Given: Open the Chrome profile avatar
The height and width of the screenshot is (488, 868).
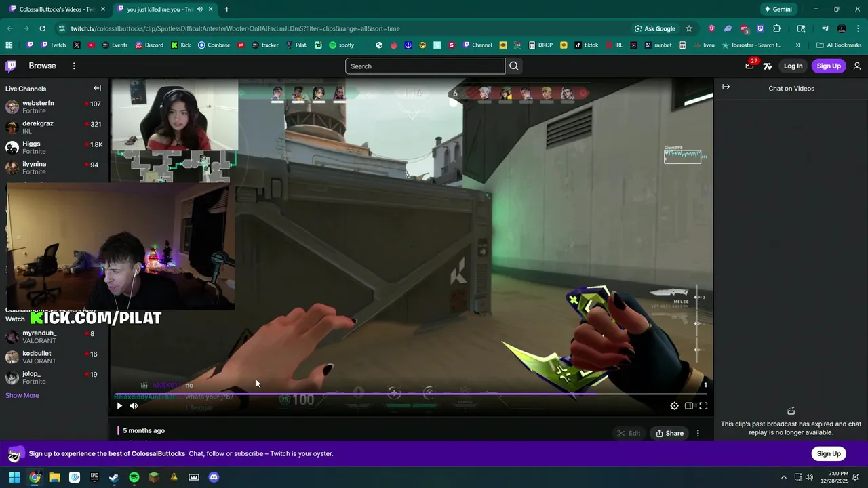Looking at the screenshot, I should coord(842,28).
